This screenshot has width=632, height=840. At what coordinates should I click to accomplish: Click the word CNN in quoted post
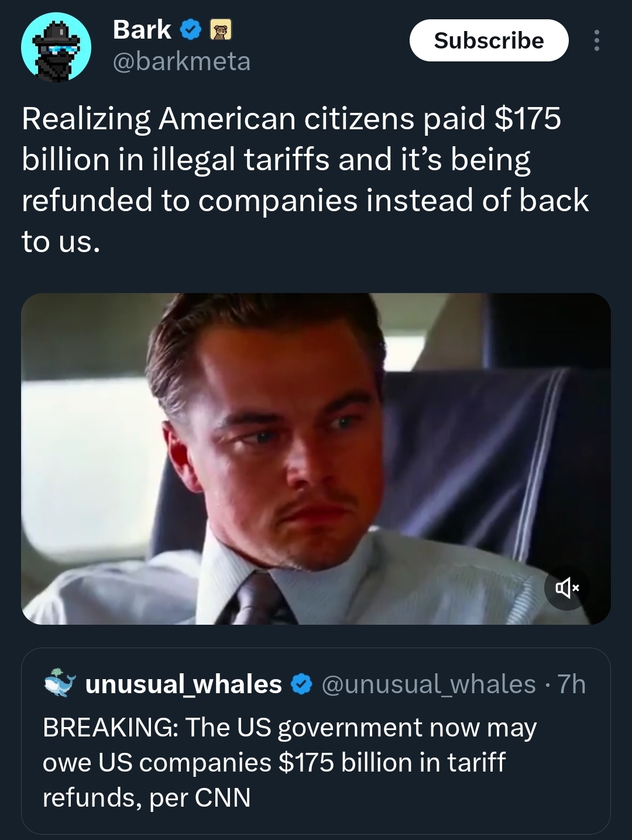click(x=222, y=797)
